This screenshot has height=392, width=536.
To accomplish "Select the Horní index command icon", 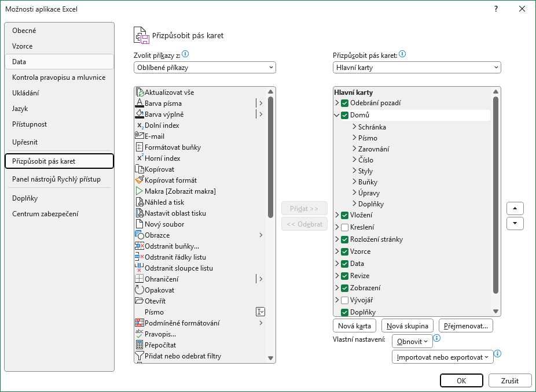I will tap(139, 158).
